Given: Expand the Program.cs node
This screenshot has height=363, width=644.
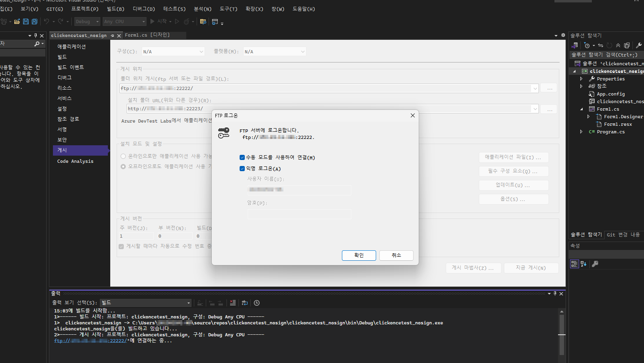Looking at the screenshot, I should point(582,132).
